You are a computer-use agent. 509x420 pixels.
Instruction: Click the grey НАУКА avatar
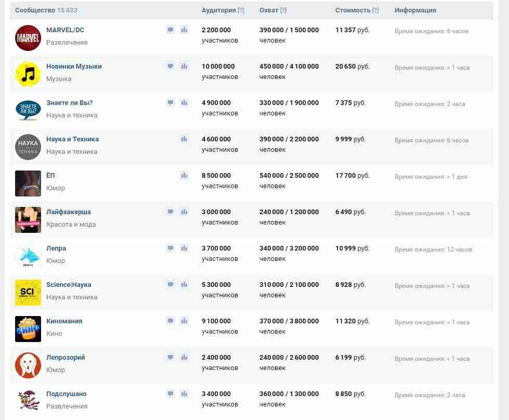pyautogui.click(x=28, y=147)
